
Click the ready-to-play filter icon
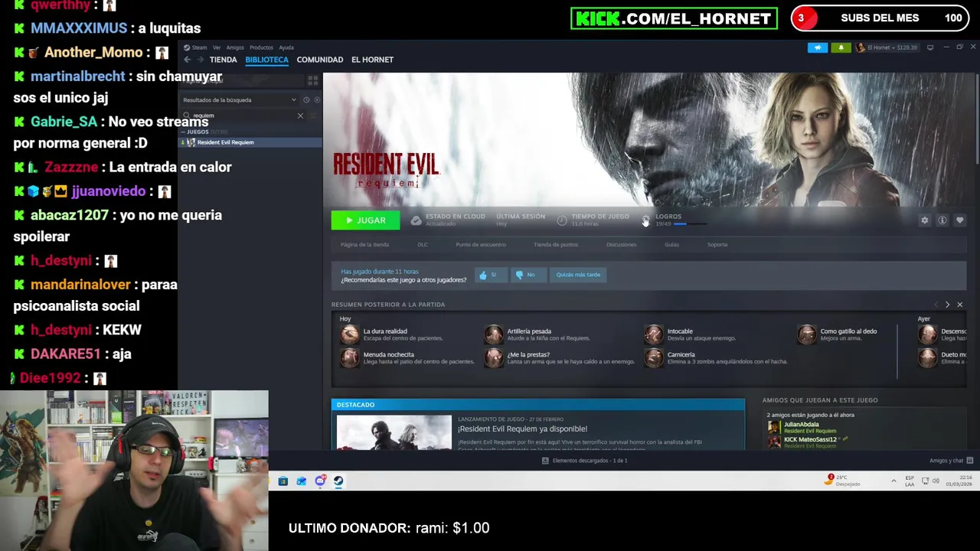click(317, 100)
